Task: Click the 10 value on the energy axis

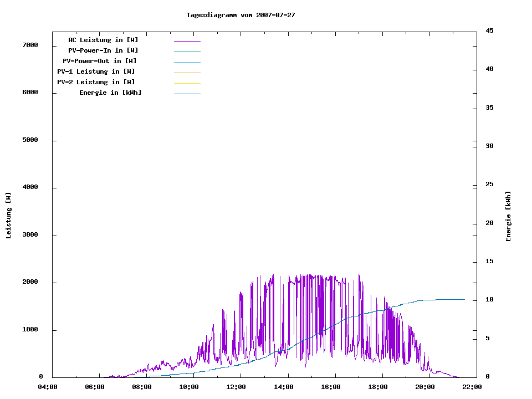Action: coord(489,300)
